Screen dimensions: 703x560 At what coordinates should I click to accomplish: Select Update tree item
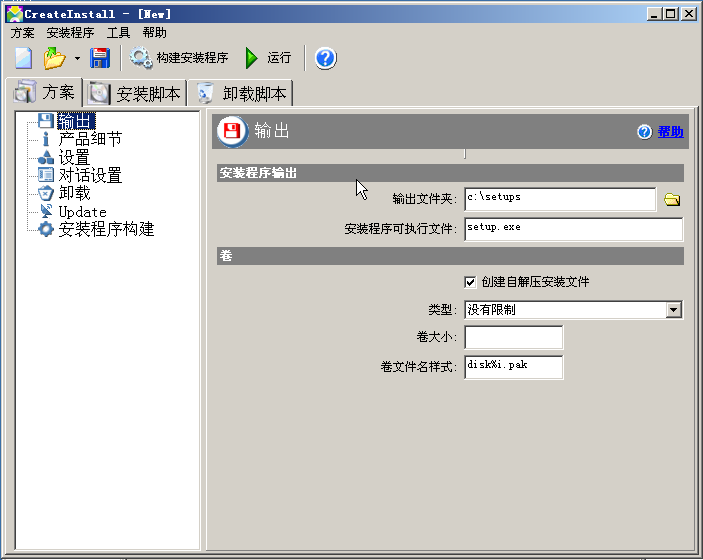click(x=82, y=212)
